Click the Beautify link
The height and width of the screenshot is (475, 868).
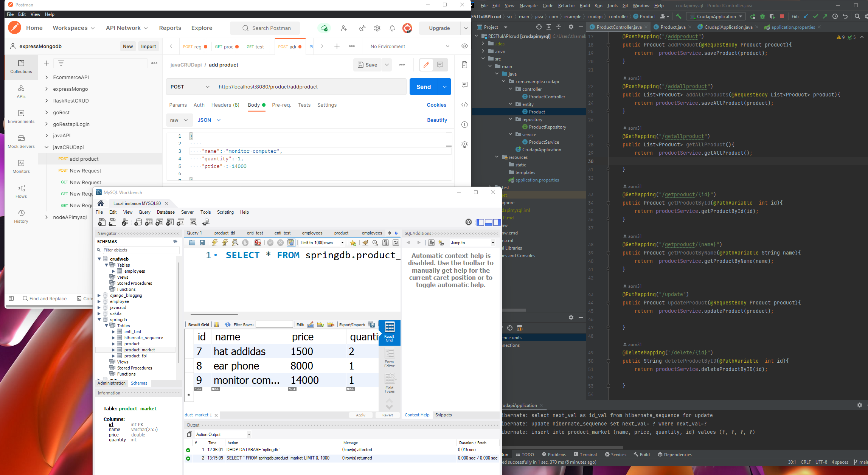(437, 120)
